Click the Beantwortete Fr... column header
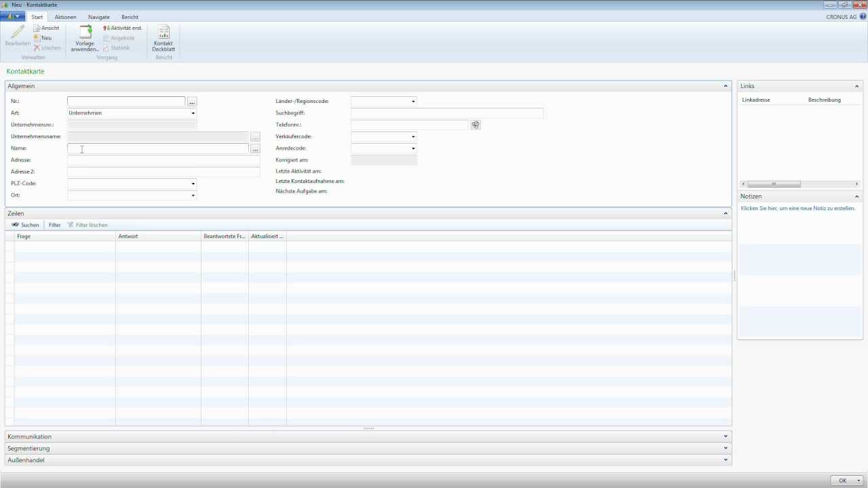Screen dimensions: 868x488 pos(224,237)
